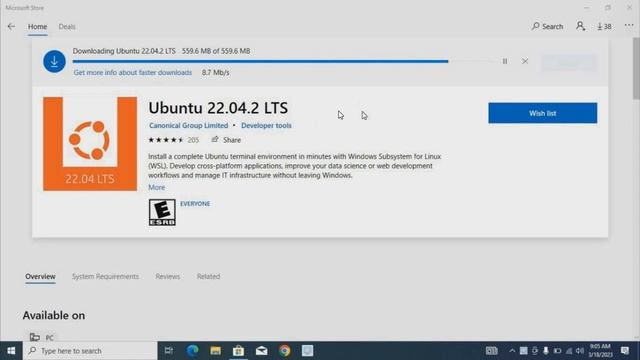Open the Mail app from the taskbar
The height and width of the screenshot is (360, 640).
click(262, 351)
